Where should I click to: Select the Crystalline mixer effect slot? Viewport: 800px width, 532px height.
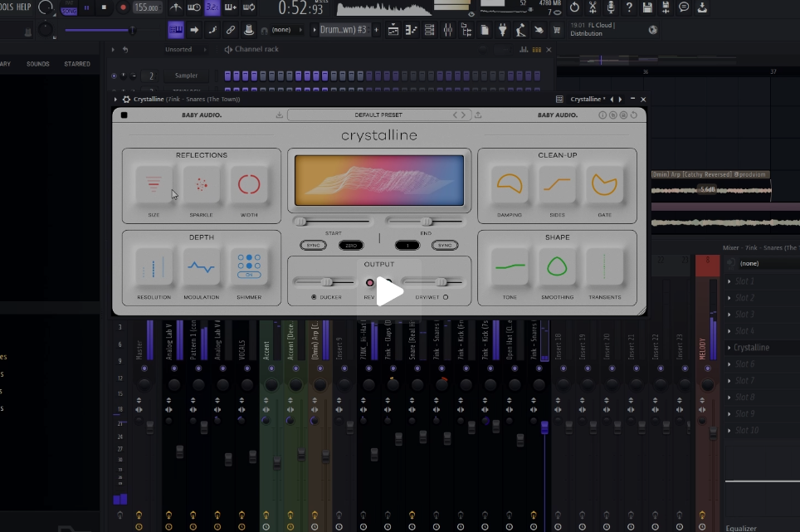tap(751, 348)
